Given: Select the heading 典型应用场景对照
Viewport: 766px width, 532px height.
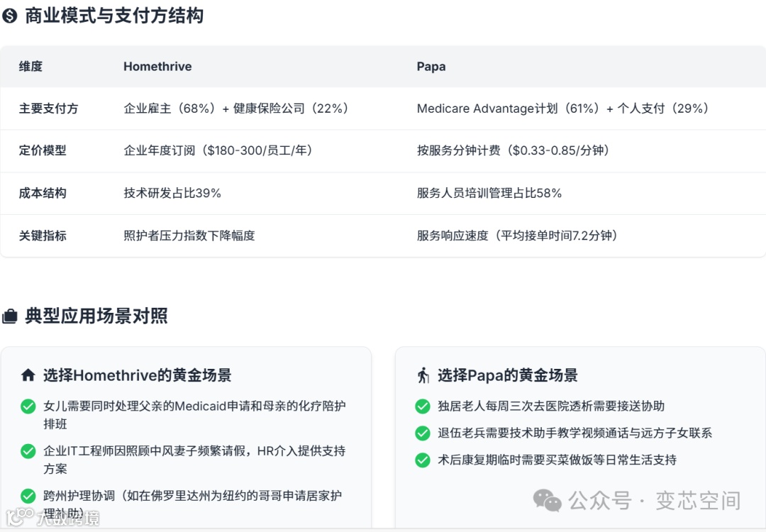Looking at the screenshot, I should pos(96,316).
